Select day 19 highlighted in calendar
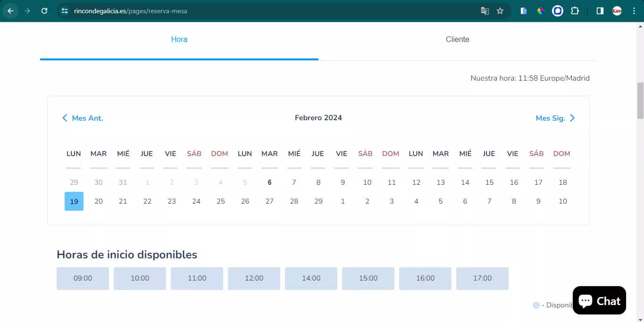Viewport: 644px width, 322px height. (x=74, y=201)
